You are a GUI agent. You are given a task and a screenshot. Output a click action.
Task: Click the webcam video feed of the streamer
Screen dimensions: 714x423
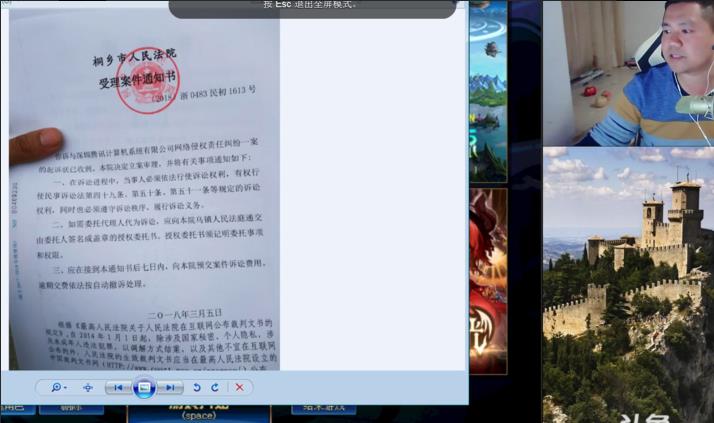(x=627, y=73)
